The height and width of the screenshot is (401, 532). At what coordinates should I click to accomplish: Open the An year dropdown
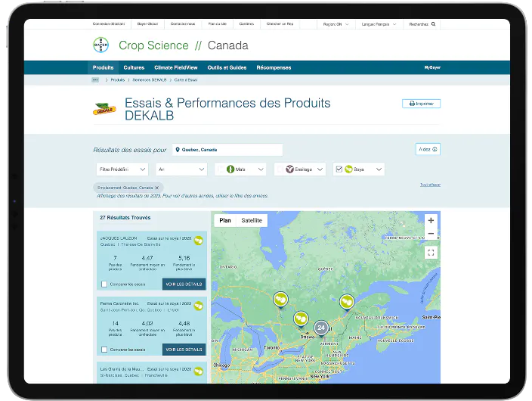pyautogui.click(x=181, y=169)
